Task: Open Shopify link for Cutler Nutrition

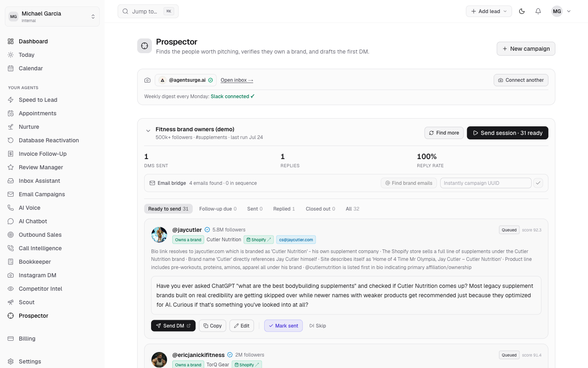Action: pyautogui.click(x=258, y=240)
